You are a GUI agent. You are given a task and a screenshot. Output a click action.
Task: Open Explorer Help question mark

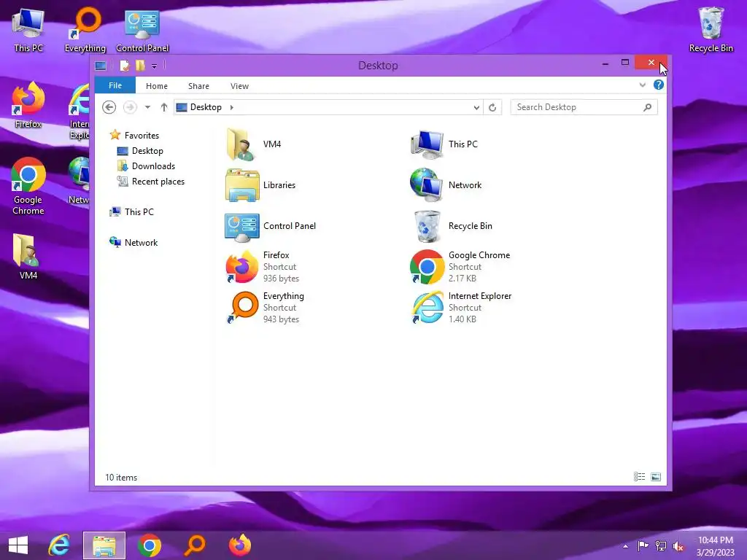tap(659, 85)
